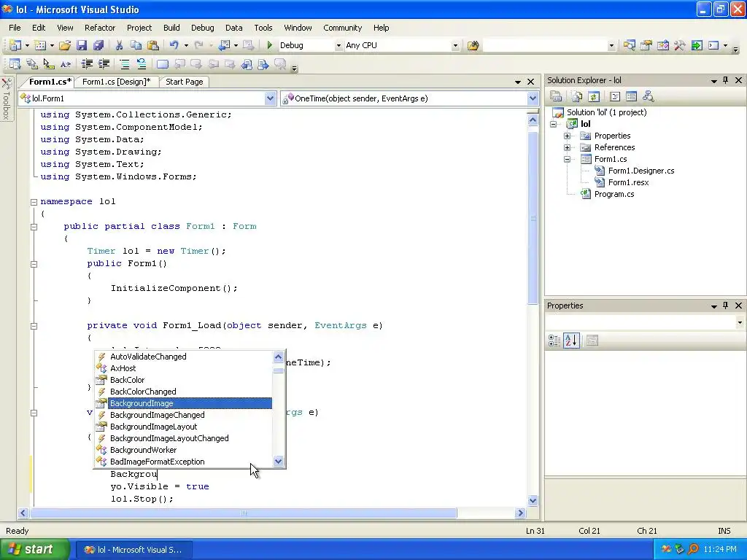Screen dimensions: 747x560
Task: Collapse the Form1.cs node in Solution Explorer
Action: click(567, 159)
